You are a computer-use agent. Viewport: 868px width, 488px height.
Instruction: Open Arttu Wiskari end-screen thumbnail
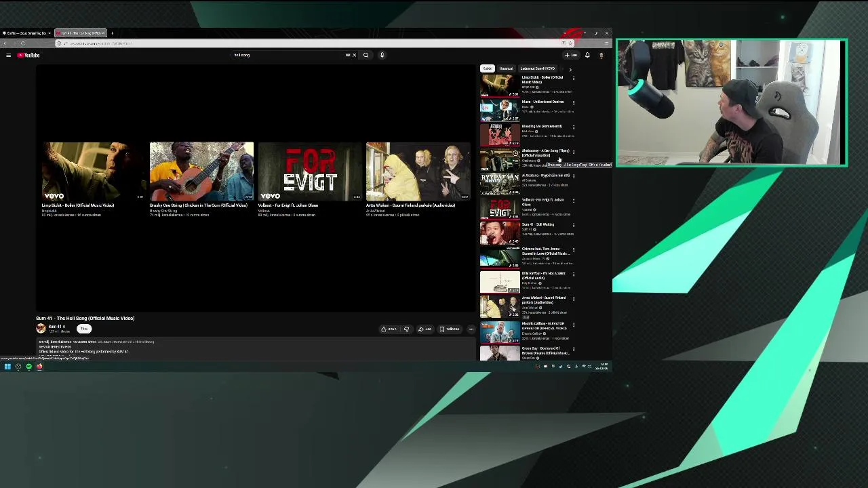click(418, 171)
